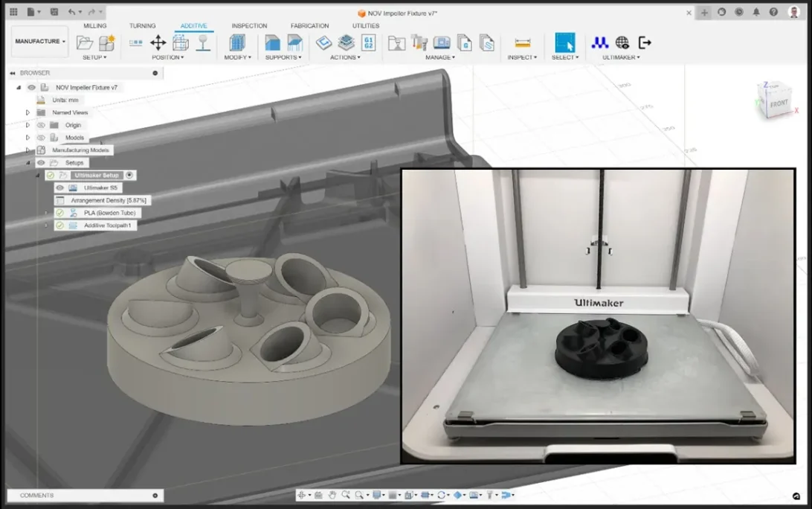Hide the Models folder with its eye icon
This screenshot has height=509, width=812.
click(x=41, y=137)
